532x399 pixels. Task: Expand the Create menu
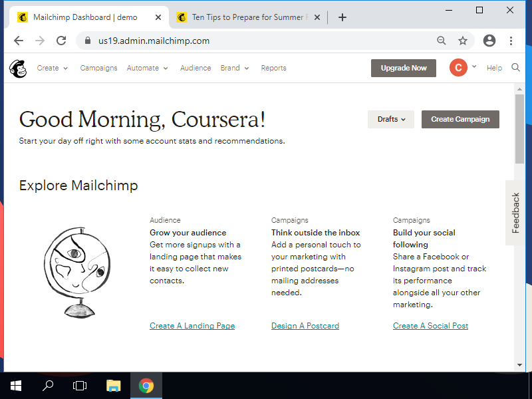[x=53, y=68]
